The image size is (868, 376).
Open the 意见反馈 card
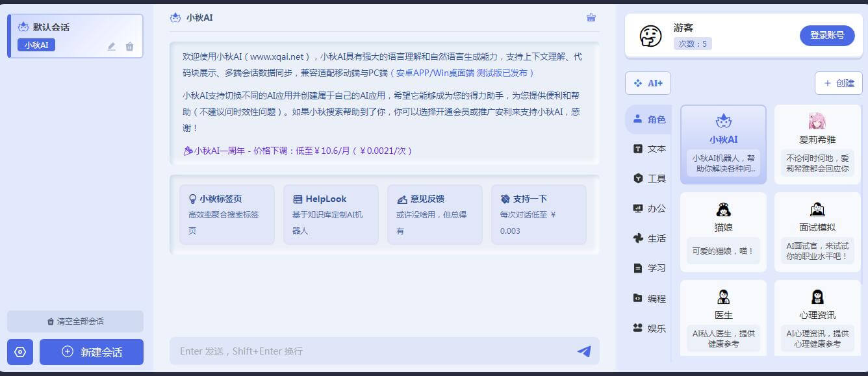435,214
